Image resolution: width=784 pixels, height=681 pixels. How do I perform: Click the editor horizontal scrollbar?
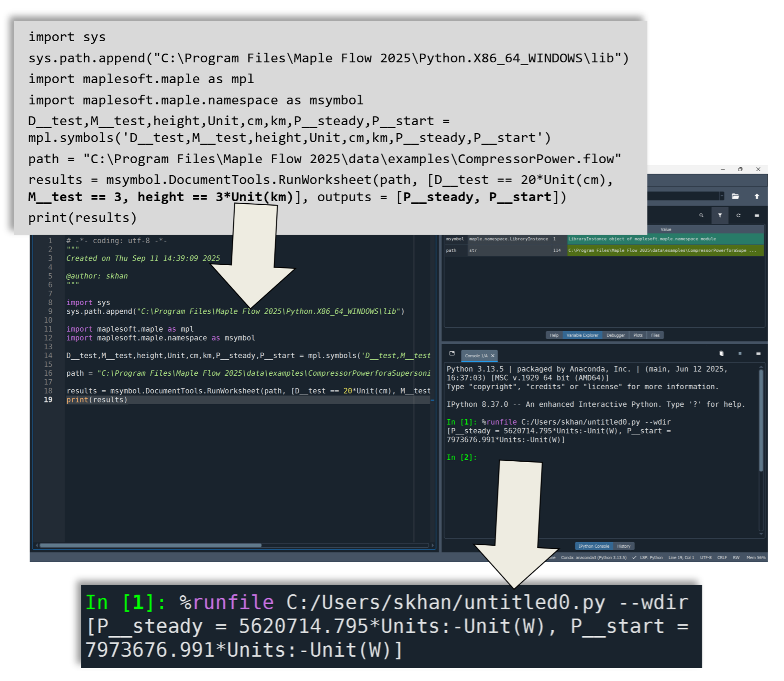(150, 545)
